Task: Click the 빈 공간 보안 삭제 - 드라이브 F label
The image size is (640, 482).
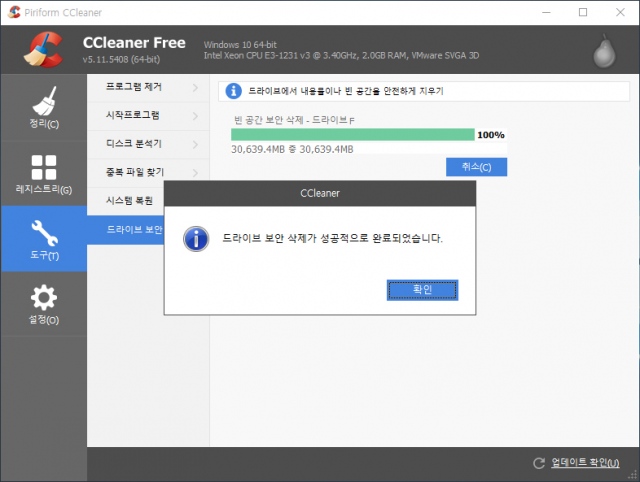Action: pyautogui.click(x=294, y=120)
